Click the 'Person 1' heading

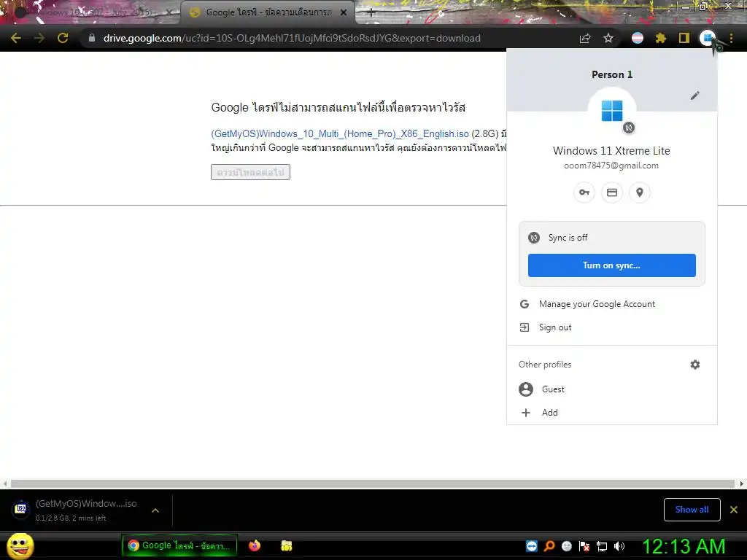click(x=612, y=74)
